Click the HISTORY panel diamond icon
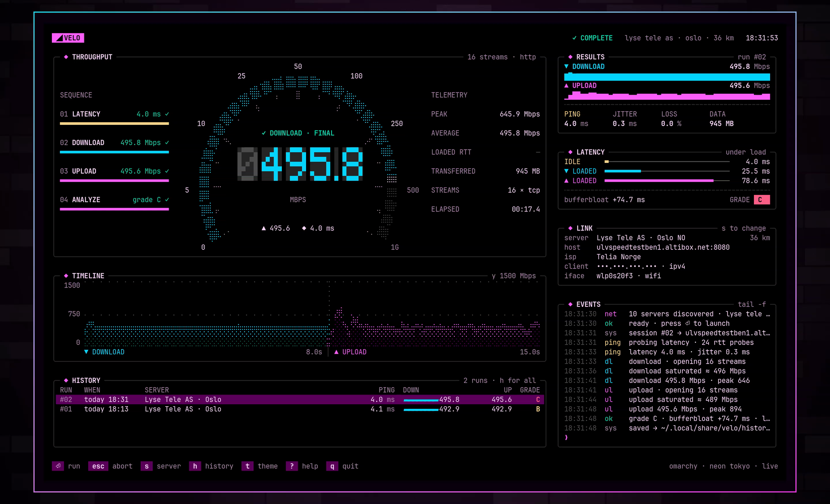The width and height of the screenshot is (830, 504). pos(66,380)
